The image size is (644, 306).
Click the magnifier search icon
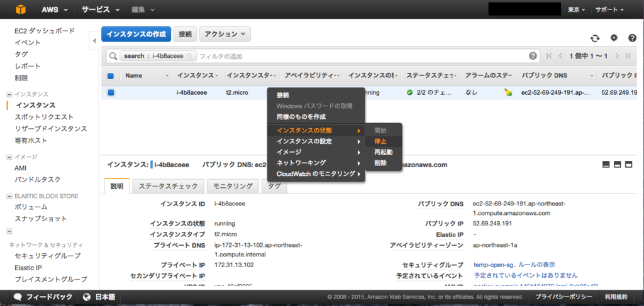click(x=113, y=56)
